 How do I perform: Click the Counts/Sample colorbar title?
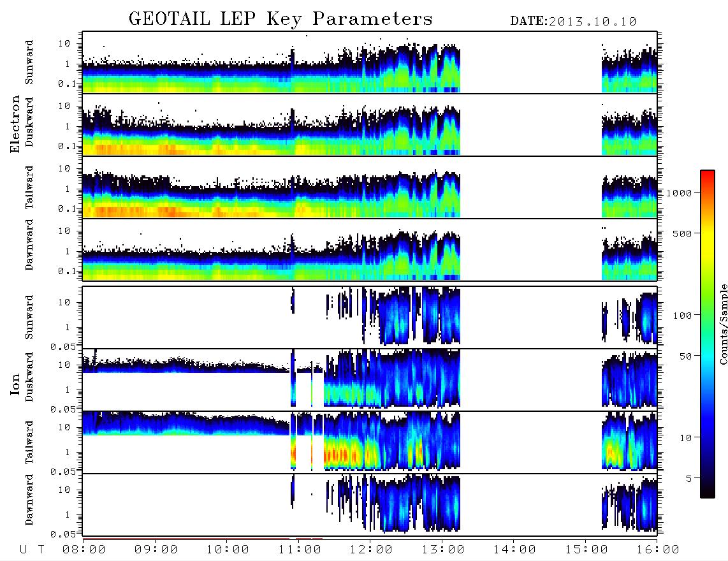(723, 324)
